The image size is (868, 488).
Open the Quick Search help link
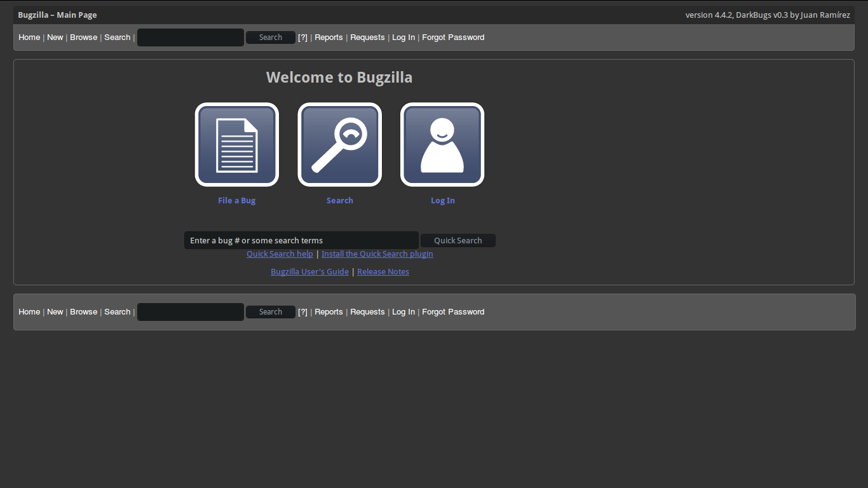point(280,254)
